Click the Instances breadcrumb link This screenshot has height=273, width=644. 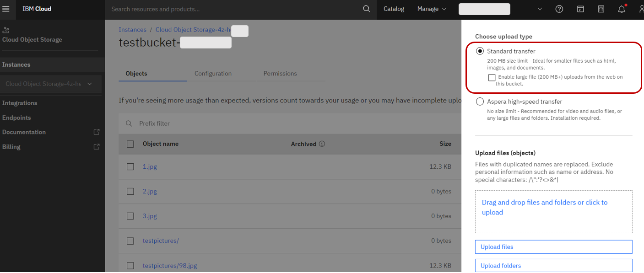133,30
